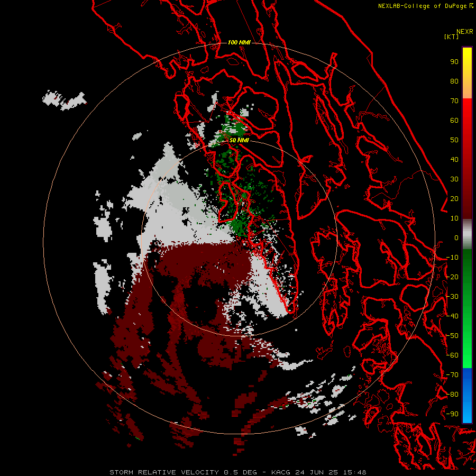Click the -40 value on the velocity scale

point(452,316)
